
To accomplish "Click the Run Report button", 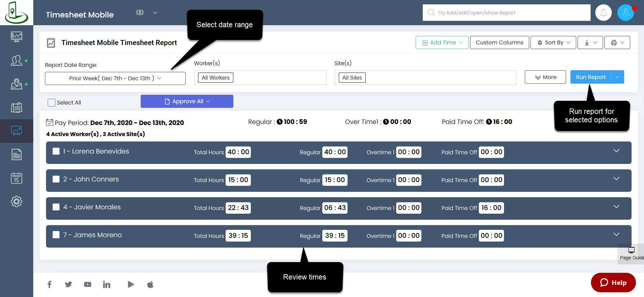I will pos(591,77).
